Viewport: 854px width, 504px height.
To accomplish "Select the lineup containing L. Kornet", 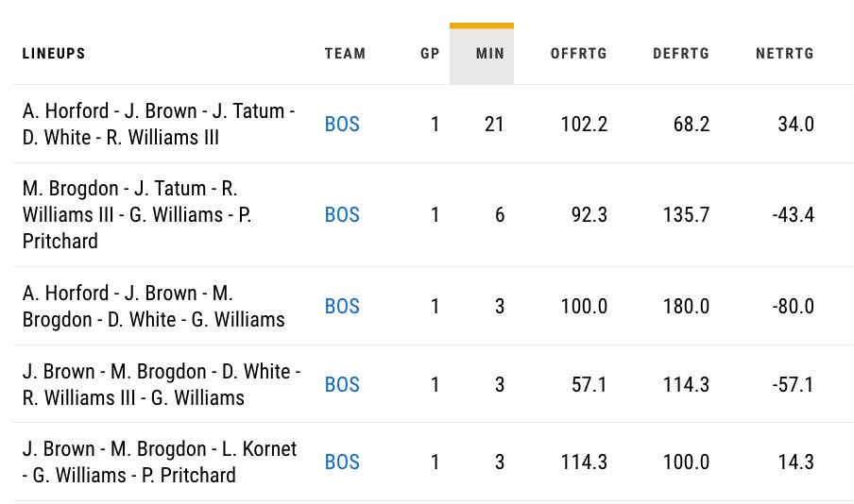I will (x=159, y=462).
